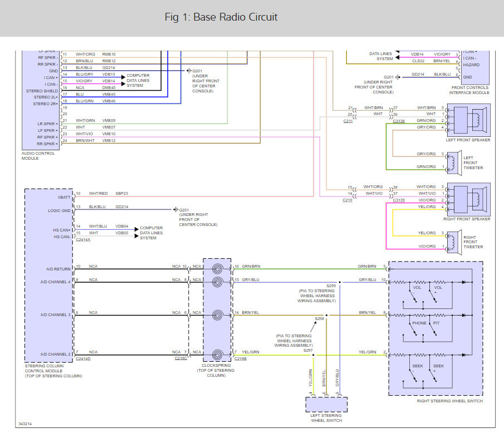Click the Steering Column Control Module block
504x433 pixels.
coord(48,275)
